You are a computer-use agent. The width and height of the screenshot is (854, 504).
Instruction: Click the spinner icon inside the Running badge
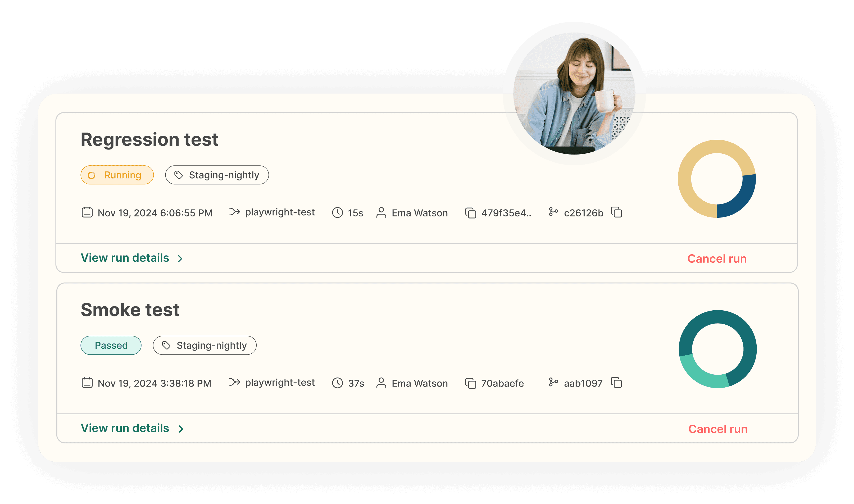click(x=92, y=175)
